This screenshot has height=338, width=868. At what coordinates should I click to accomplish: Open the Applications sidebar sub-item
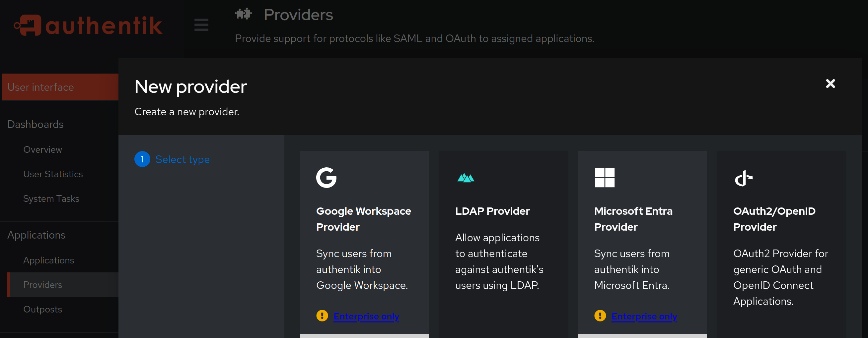[48, 260]
